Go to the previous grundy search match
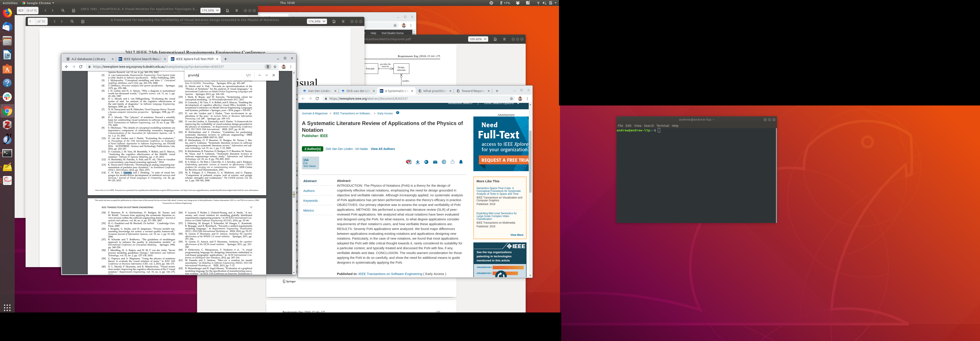Viewport: 980px width, 341px height. [x=259, y=75]
